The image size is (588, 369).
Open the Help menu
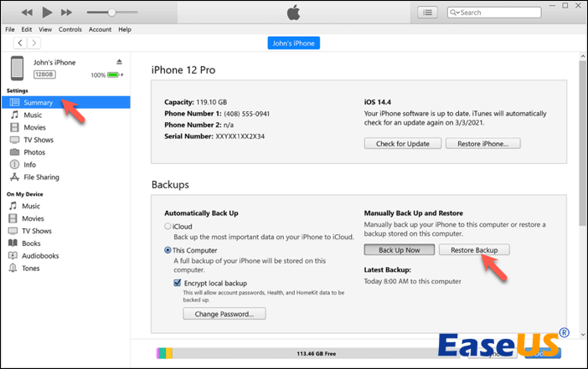(125, 29)
